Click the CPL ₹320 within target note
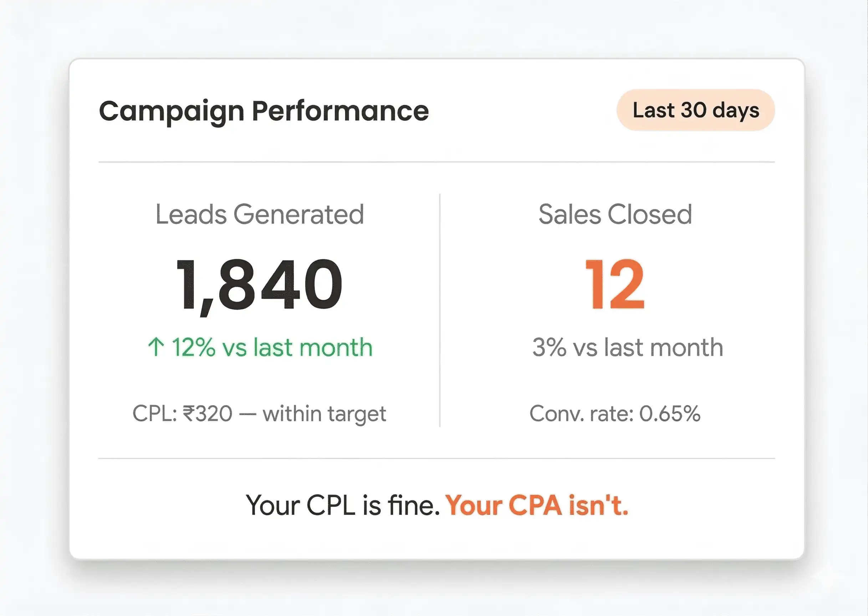This screenshot has width=868, height=616. (x=259, y=414)
